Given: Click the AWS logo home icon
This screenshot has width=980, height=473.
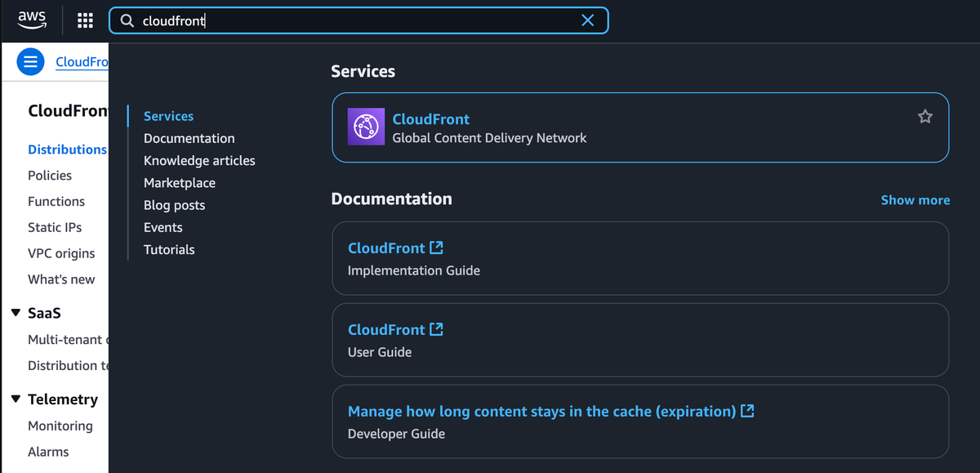Looking at the screenshot, I should point(32,20).
